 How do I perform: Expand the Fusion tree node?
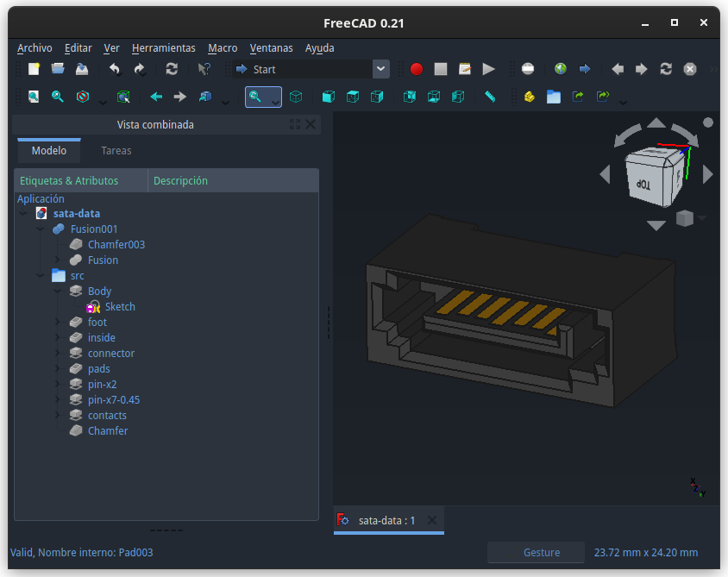58,260
